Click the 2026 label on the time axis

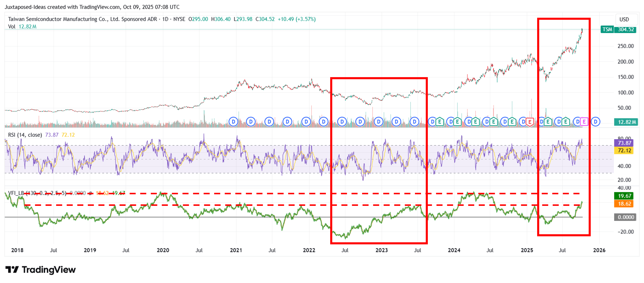(x=599, y=250)
